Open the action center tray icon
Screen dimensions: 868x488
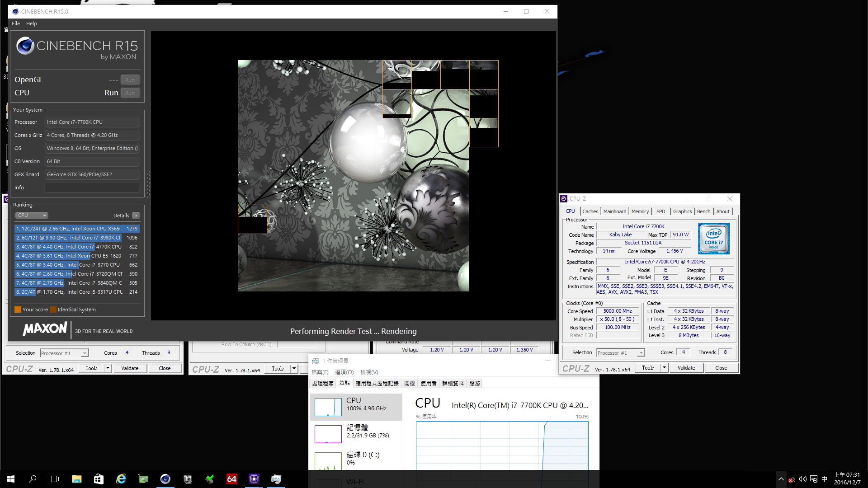click(814, 479)
